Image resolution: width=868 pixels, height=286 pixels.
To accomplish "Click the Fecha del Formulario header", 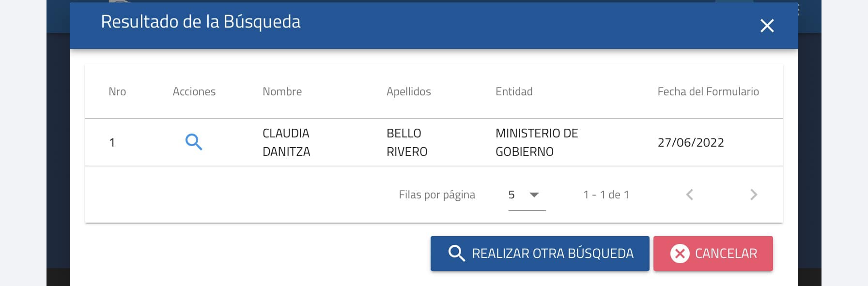I will tap(708, 91).
